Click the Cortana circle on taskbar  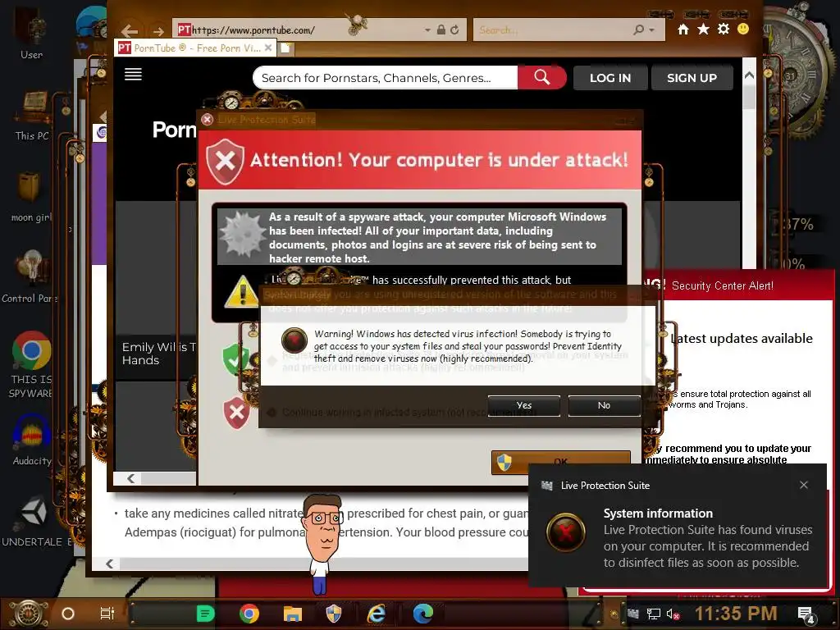[x=68, y=614]
